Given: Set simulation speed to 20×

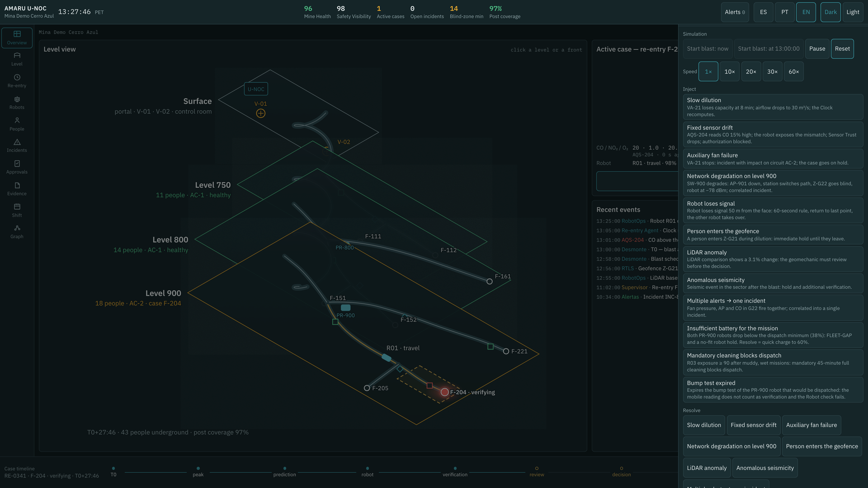Looking at the screenshot, I should 751,72.
